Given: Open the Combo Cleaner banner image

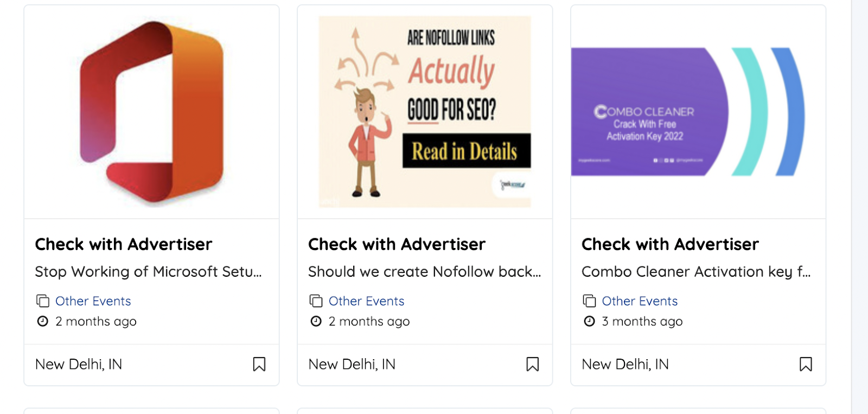Looking at the screenshot, I should (688, 112).
